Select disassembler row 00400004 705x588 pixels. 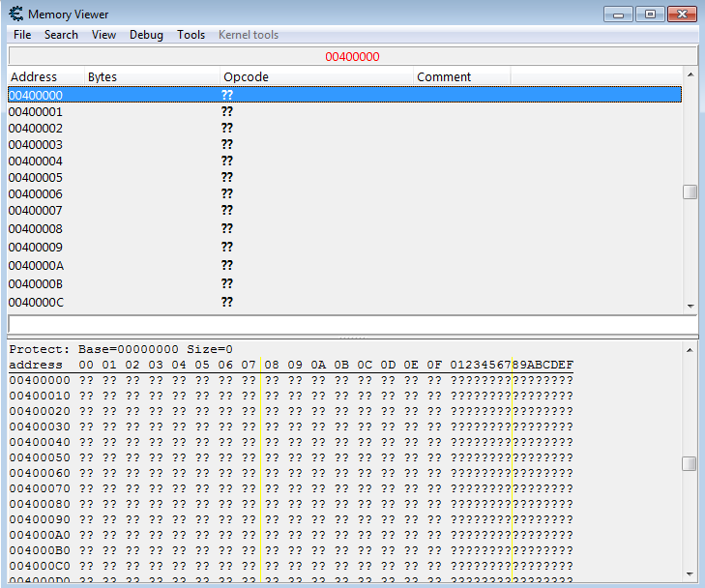click(x=345, y=161)
